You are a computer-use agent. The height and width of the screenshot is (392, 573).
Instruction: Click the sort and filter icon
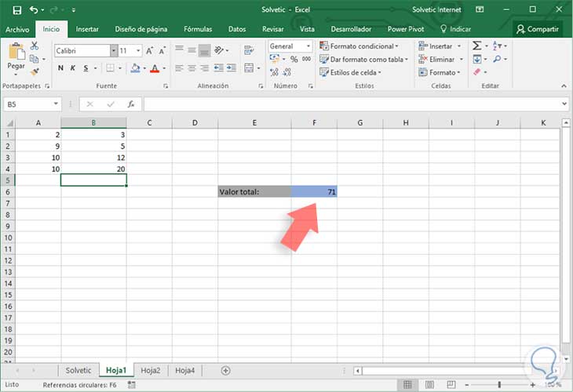tap(498, 45)
